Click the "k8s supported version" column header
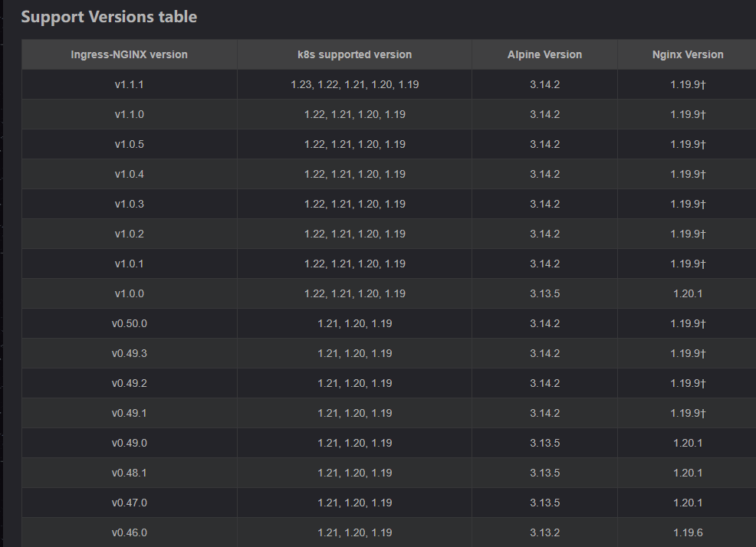 tap(354, 54)
